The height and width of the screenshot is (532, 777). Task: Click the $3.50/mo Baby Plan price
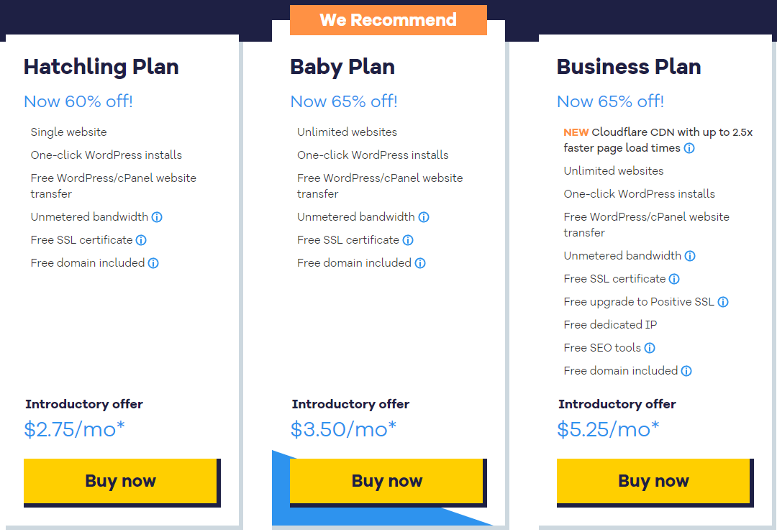point(343,429)
